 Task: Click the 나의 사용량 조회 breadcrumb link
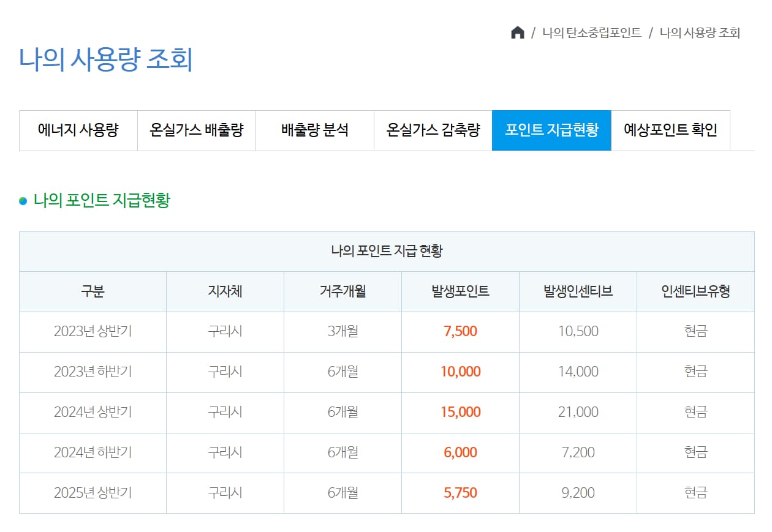click(x=699, y=33)
